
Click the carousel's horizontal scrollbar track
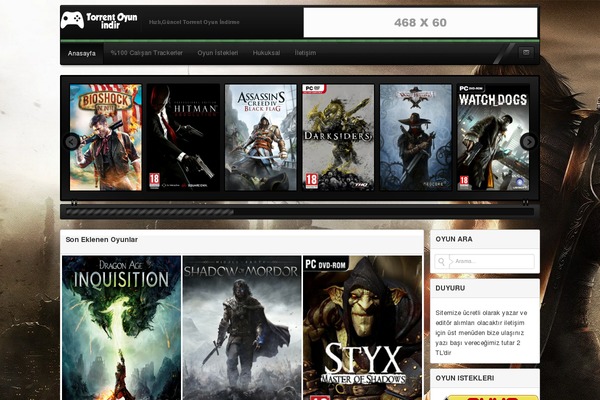tap(300, 211)
